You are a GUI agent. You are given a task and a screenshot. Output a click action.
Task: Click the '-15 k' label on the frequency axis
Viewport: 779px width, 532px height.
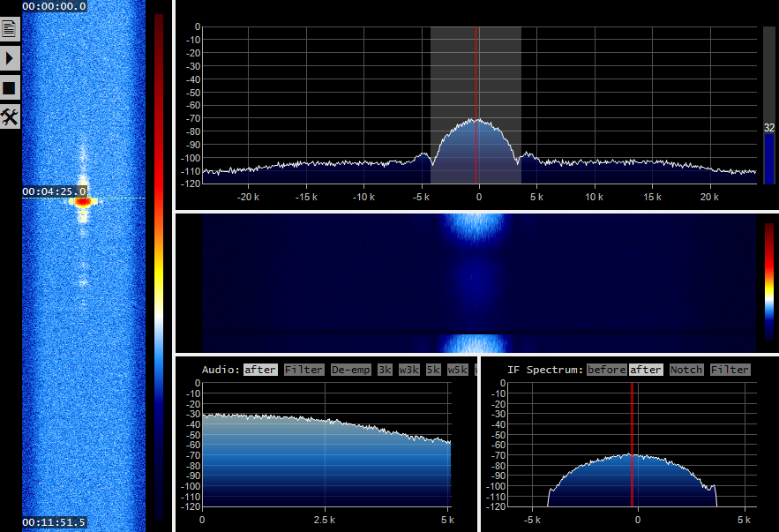pyautogui.click(x=306, y=198)
